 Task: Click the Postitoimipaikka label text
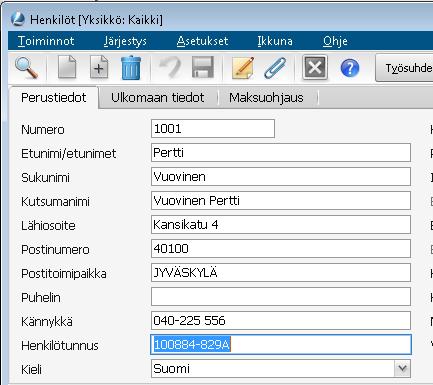click(x=64, y=274)
